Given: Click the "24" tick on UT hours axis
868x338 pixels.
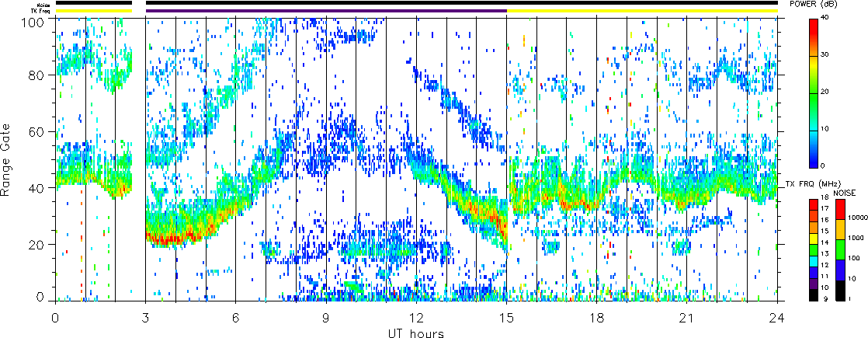Looking at the screenshot, I should point(777,318).
